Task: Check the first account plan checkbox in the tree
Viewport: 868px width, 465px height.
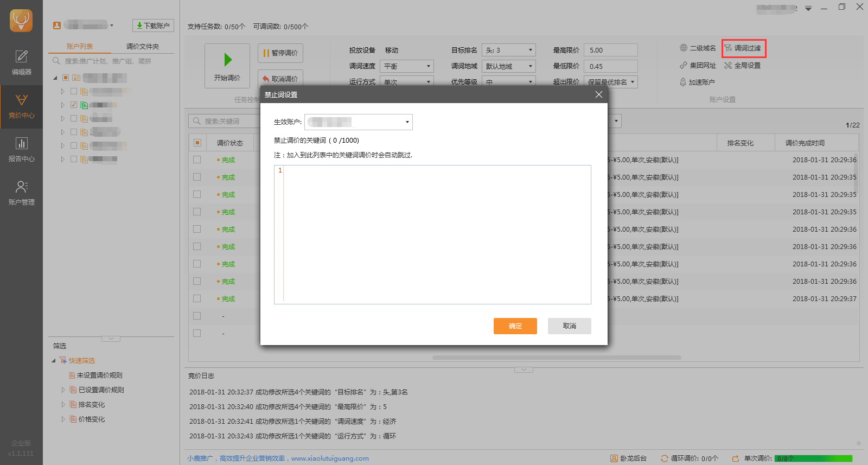Action: click(x=74, y=91)
